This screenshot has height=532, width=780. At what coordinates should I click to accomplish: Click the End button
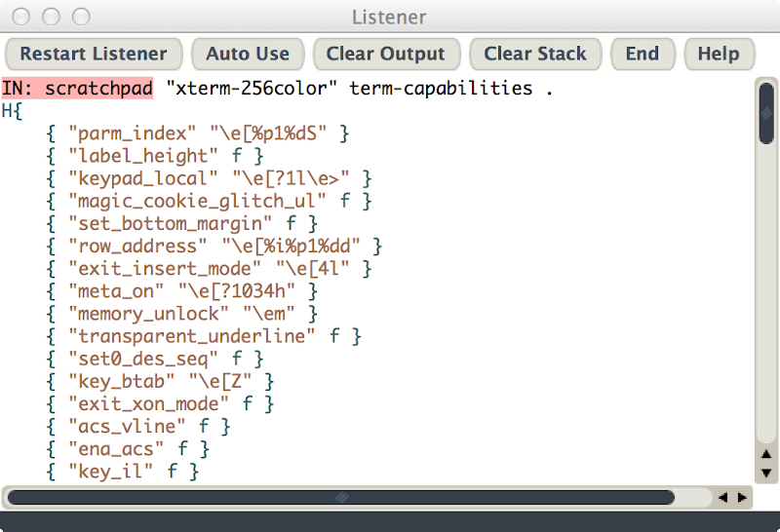[643, 54]
